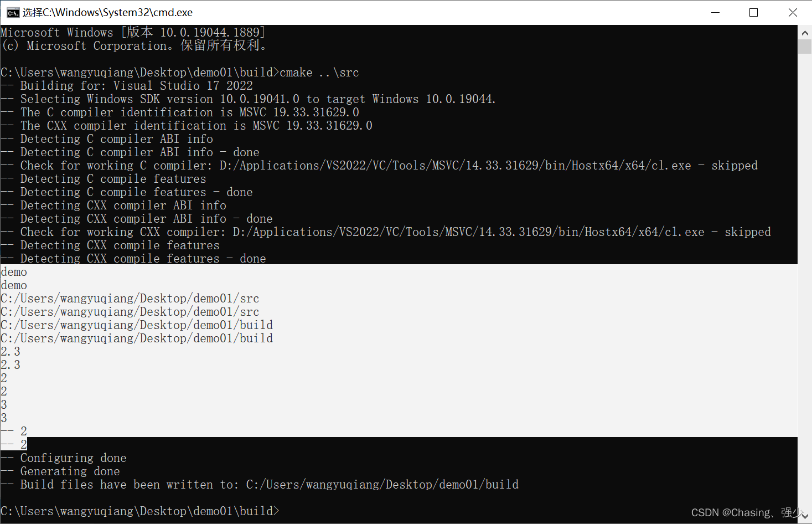Click 'Build files have been written to' line
The height and width of the screenshot is (524, 812).
(260, 485)
